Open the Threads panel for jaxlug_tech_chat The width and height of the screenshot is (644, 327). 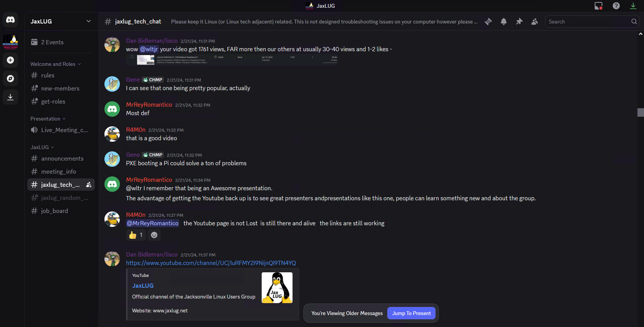coord(488,22)
